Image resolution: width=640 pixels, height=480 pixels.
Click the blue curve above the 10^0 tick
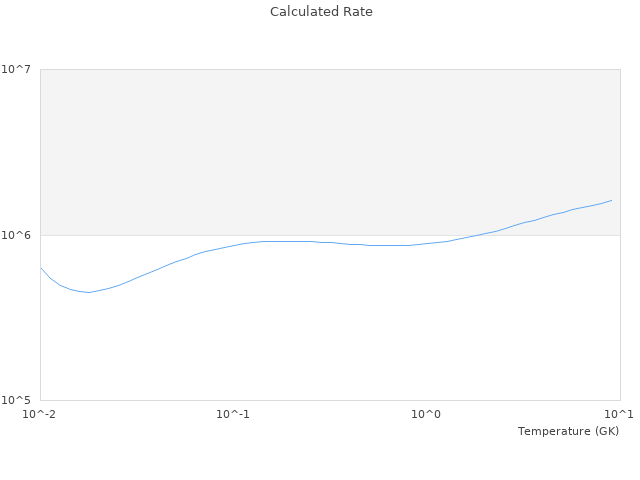point(426,244)
